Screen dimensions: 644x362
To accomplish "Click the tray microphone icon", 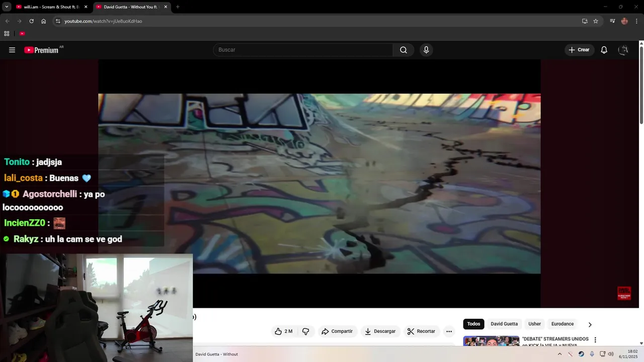I will click(x=592, y=354).
